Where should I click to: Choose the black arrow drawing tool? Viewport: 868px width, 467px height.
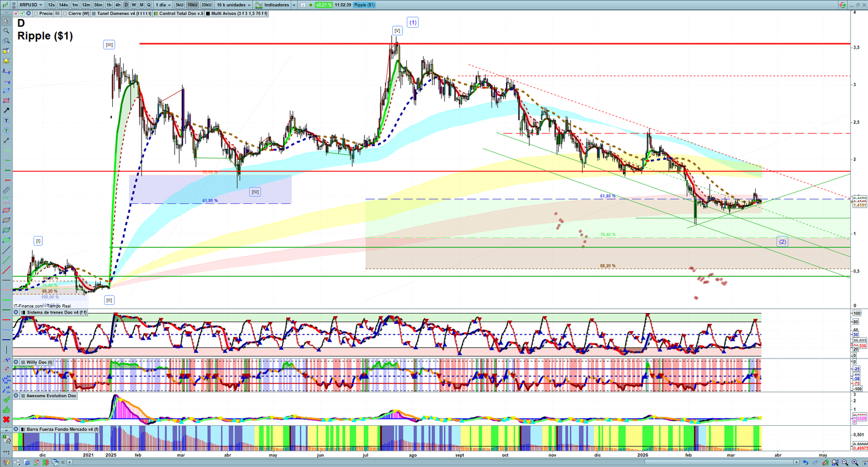point(6,110)
